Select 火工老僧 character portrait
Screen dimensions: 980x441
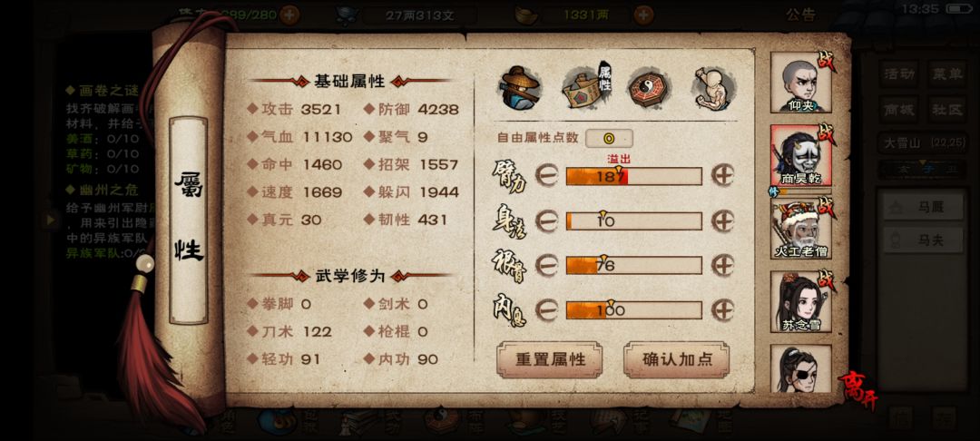[800, 229]
